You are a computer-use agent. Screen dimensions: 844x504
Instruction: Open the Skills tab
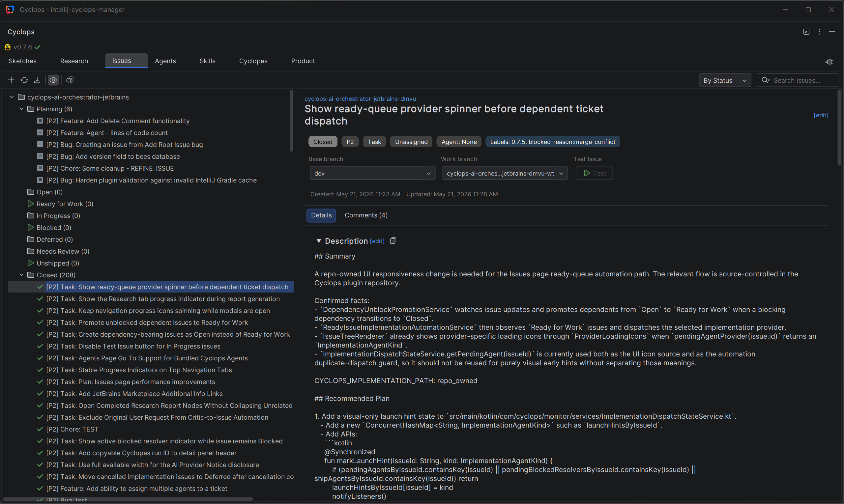(208, 61)
